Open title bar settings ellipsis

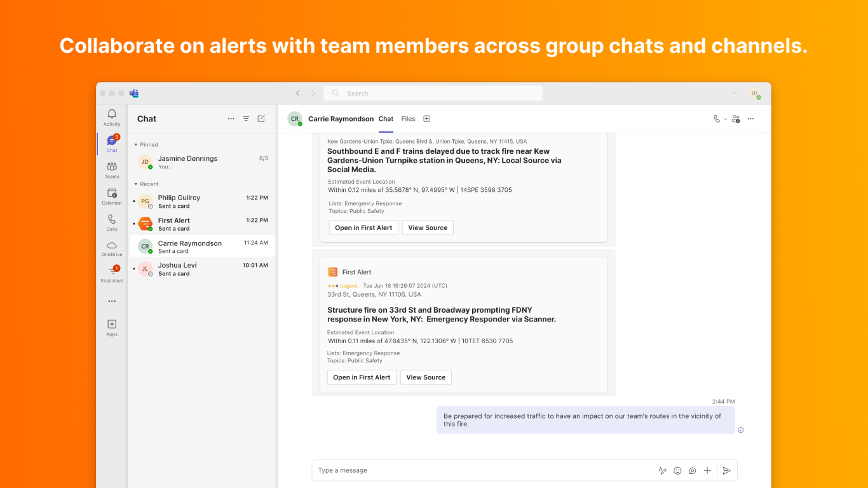[x=735, y=93]
